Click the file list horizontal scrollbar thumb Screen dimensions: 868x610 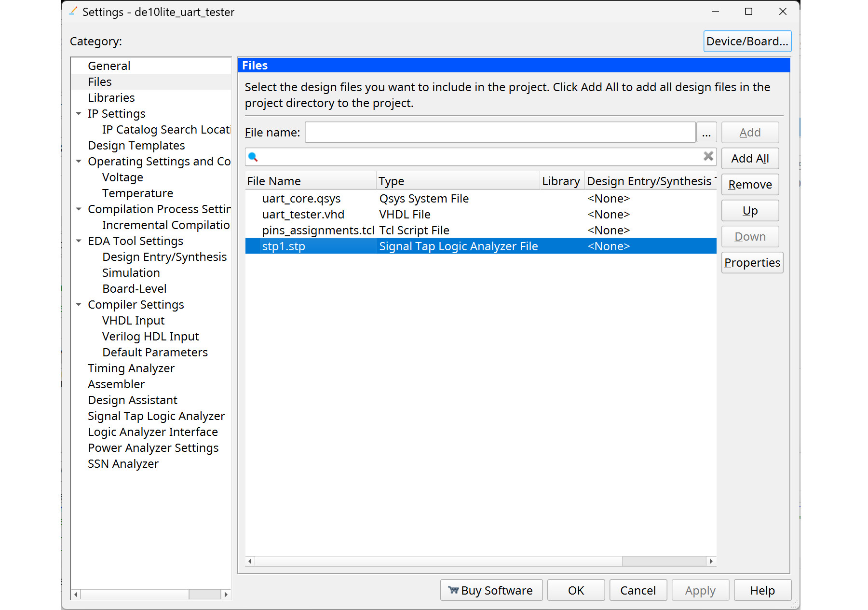pos(664,561)
